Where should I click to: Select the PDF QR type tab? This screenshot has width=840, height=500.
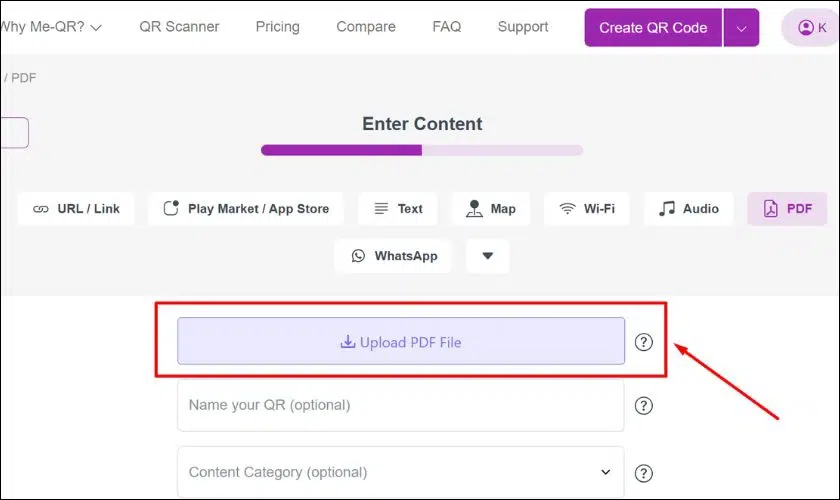787,208
